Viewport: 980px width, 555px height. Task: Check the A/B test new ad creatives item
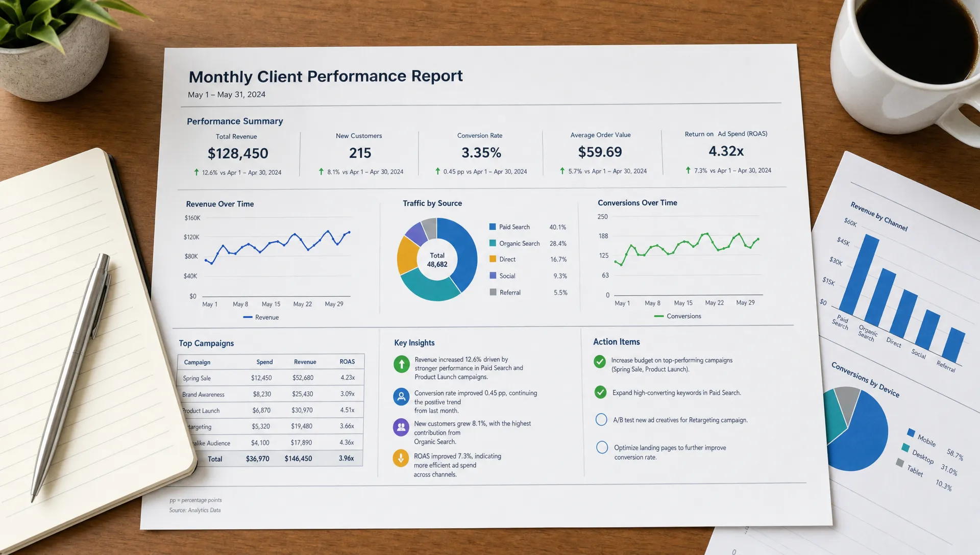601,419
